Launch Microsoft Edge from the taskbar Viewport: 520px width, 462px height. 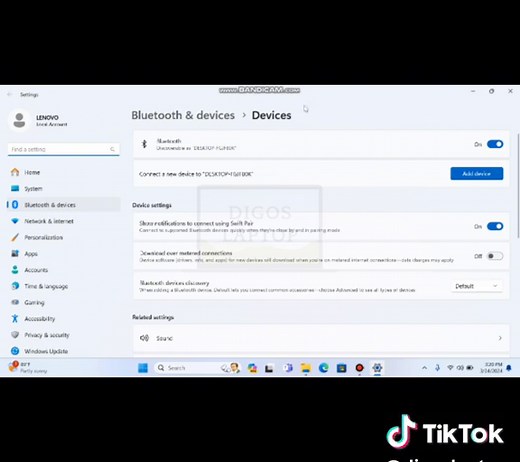(323, 368)
